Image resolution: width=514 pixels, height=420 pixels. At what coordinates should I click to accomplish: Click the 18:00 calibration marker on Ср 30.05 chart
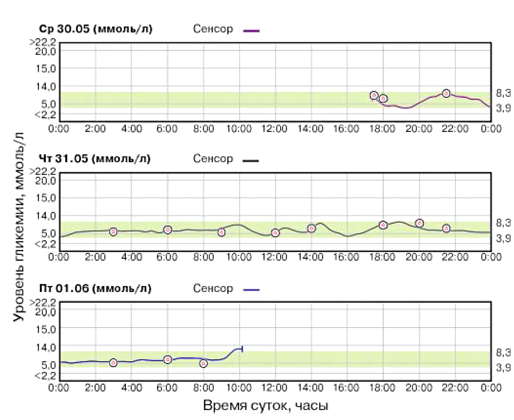pyautogui.click(x=383, y=98)
